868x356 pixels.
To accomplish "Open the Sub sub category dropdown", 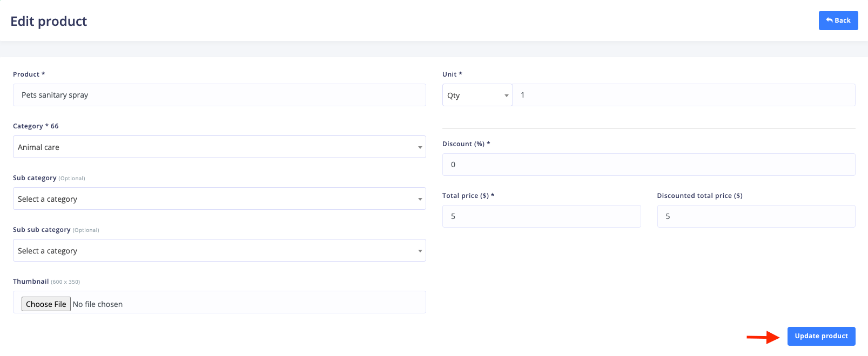I will tap(219, 250).
